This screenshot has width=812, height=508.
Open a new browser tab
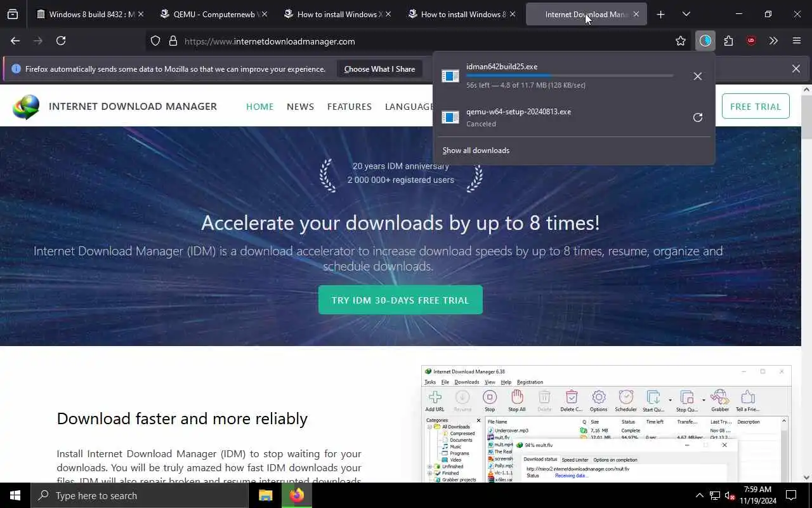coord(660,14)
